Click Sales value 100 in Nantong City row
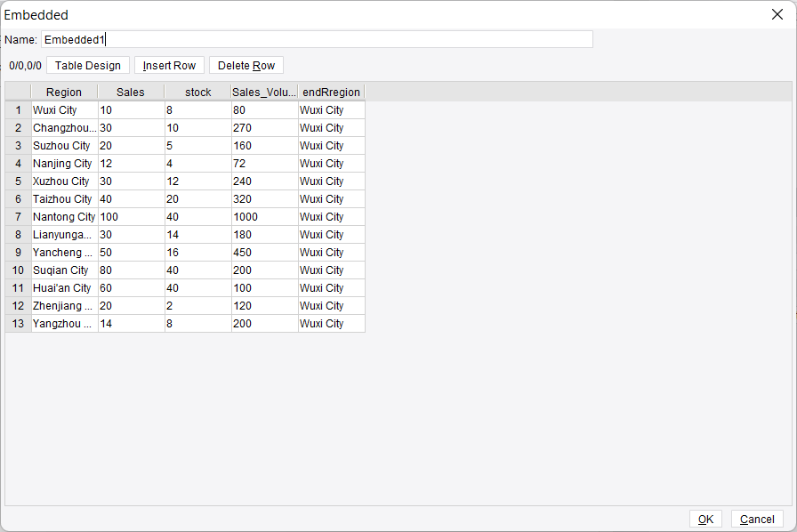The width and height of the screenshot is (797, 532). 131,217
